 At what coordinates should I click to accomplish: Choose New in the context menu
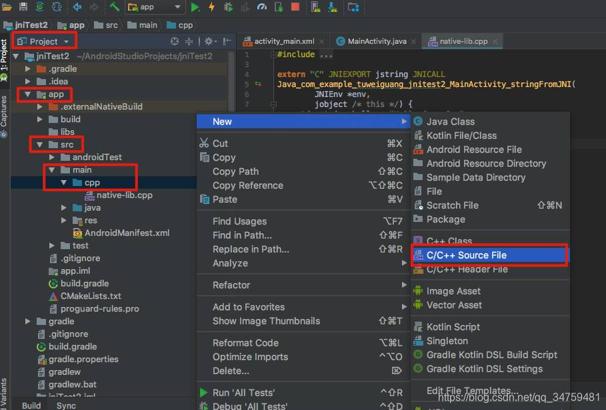(x=303, y=122)
